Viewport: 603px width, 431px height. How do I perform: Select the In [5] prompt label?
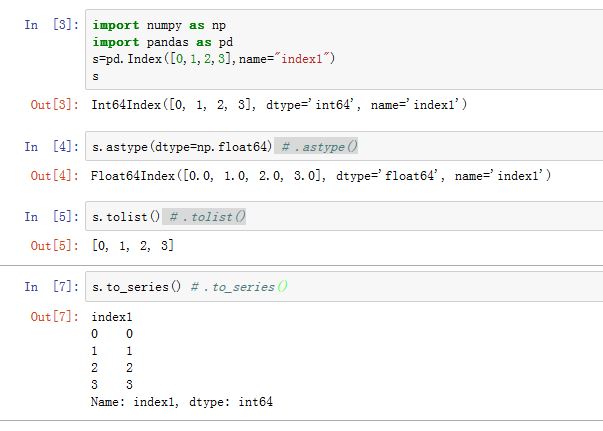coord(51,217)
